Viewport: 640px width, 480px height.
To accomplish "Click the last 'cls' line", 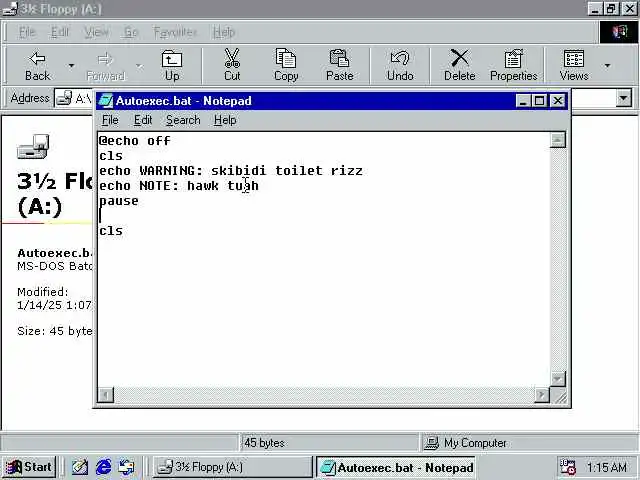I will pyautogui.click(x=111, y=231).
